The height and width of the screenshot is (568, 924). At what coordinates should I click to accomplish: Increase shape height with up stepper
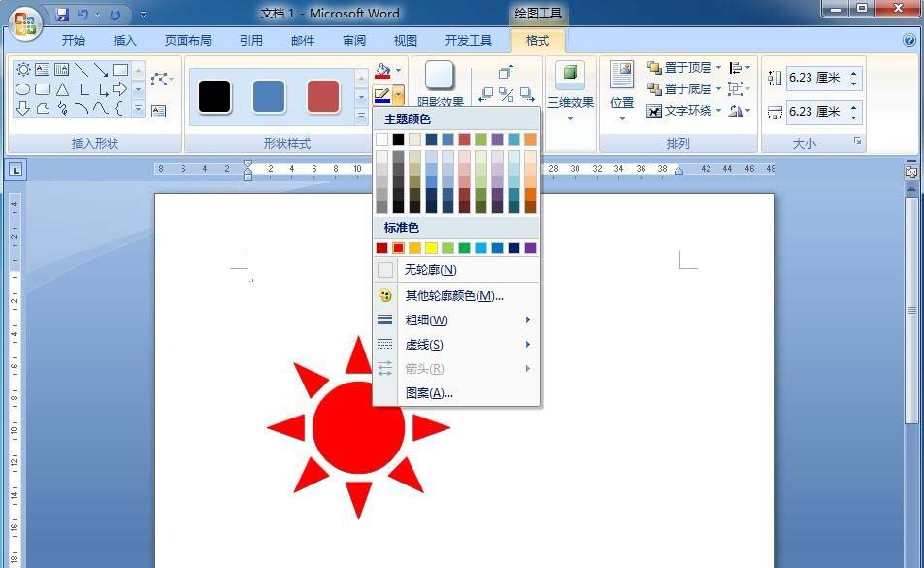point(853,73)
